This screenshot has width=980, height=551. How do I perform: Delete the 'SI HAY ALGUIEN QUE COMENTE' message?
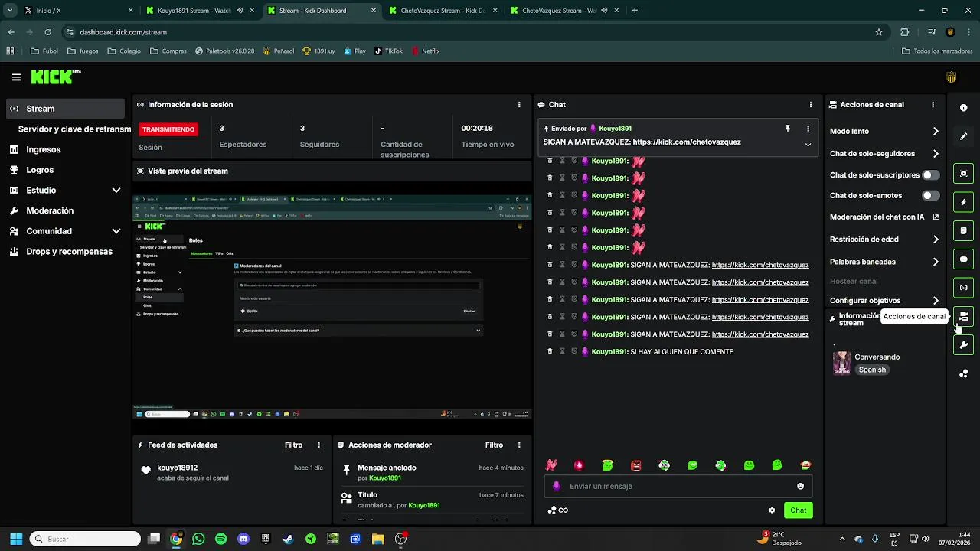[x=550, y=351]
